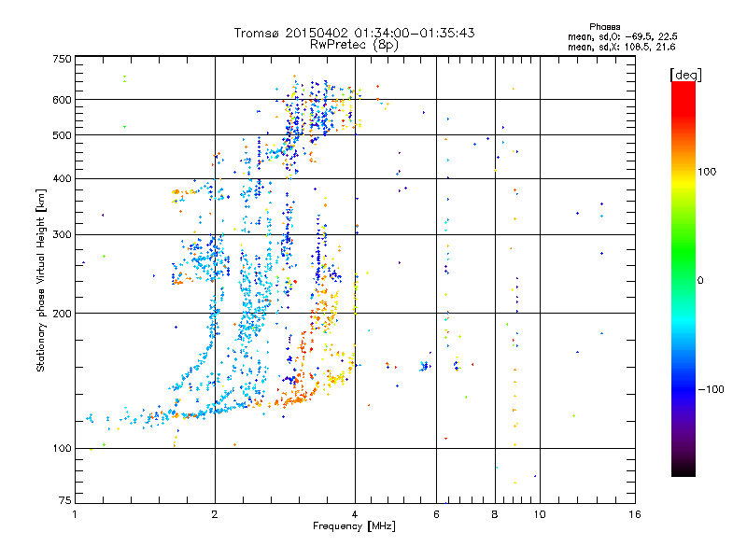Click the '750' height axis tick label
The width and height of the screenshot is (747, 560).
point(62,59)
